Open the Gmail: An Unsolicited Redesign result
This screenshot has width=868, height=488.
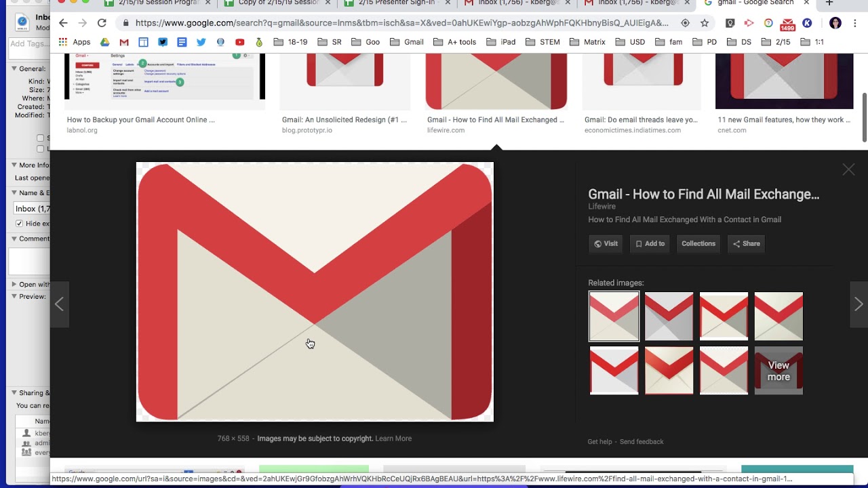(344, 120)
